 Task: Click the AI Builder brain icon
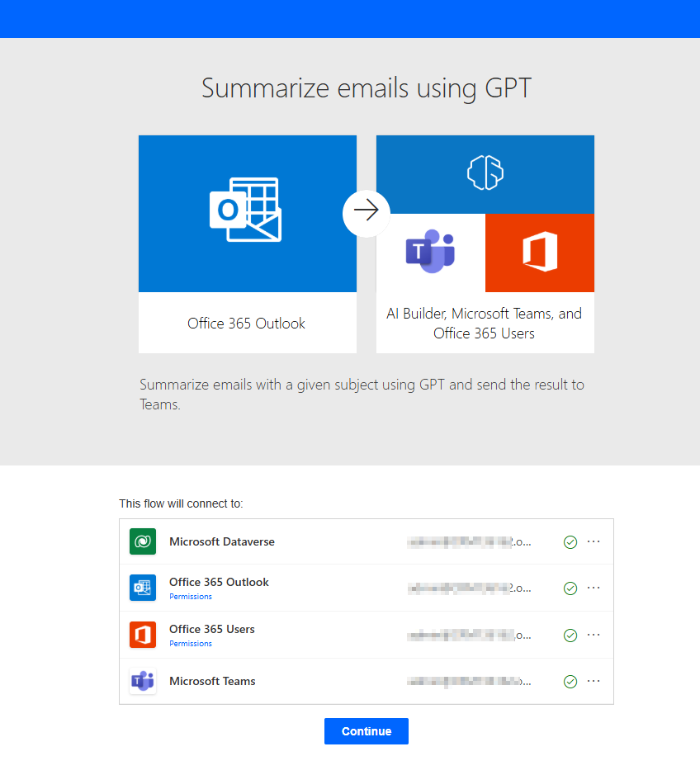[485, 172]
